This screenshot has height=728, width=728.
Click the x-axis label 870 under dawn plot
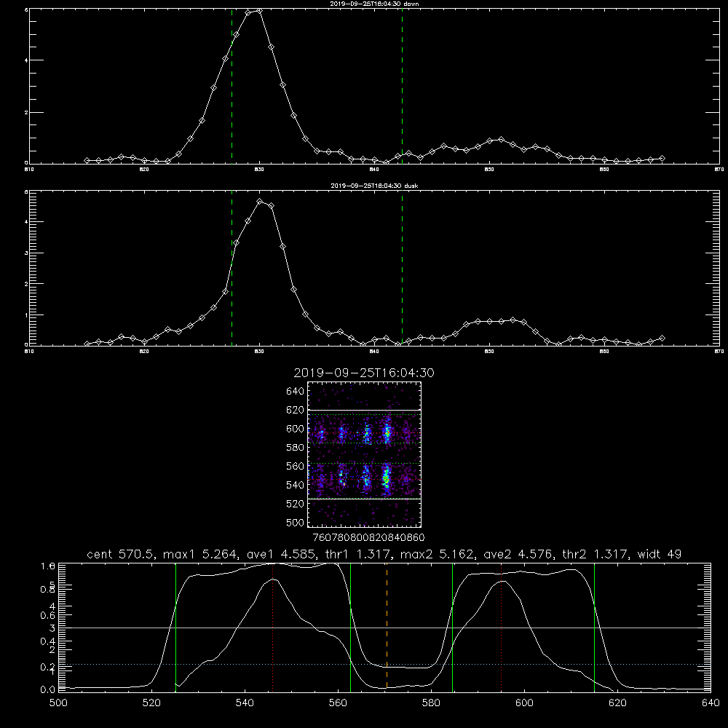point(719,170)
